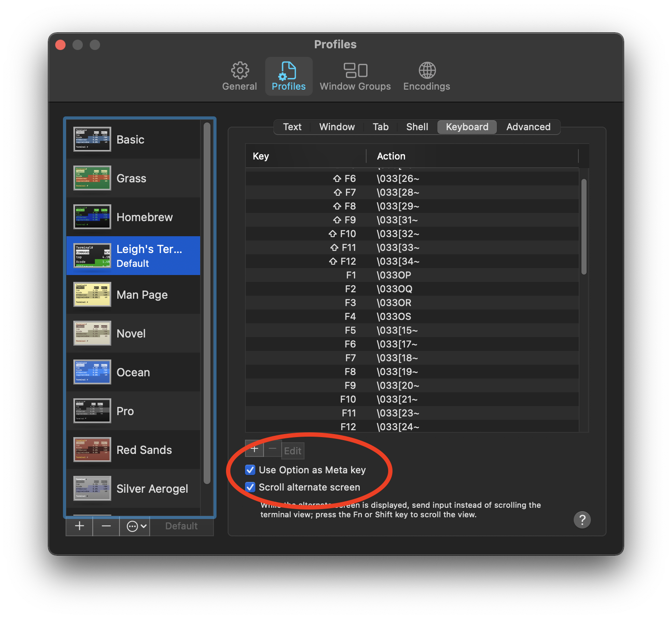This screenshot has width=672, height=619.
Task: Select the Shift F6 mapping row
Action: (x=412, y=178)
